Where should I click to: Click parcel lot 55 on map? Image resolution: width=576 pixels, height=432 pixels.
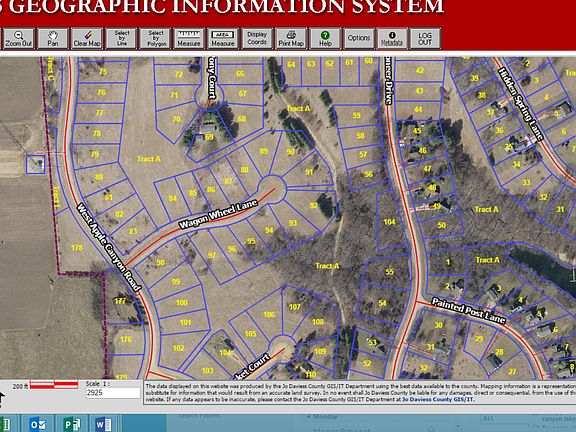390,272
